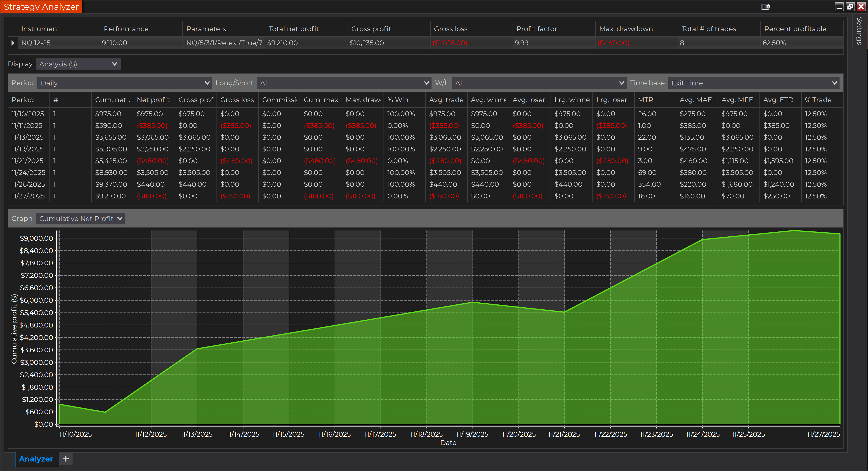Click the Profit factor column header

point(536,29)
